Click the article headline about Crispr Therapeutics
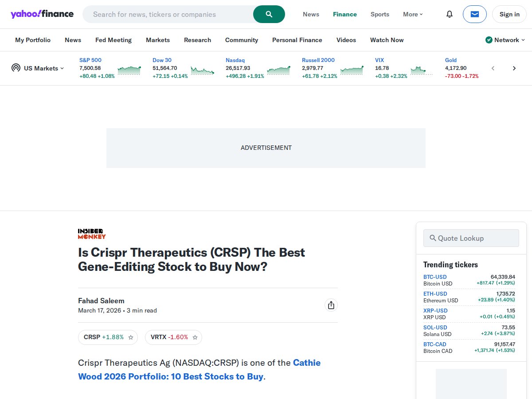The height and width of the screenshot is (399, 532). point(192,259)
